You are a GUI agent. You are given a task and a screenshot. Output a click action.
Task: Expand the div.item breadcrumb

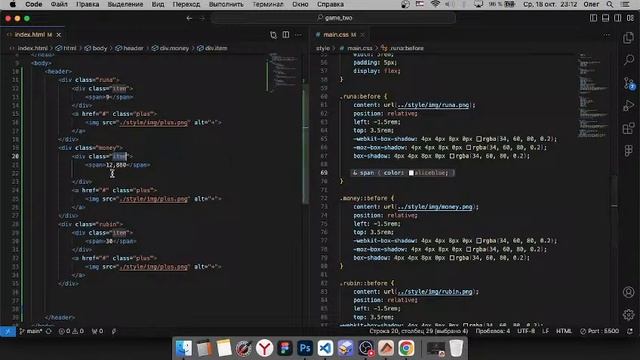(x=212, y=48)
